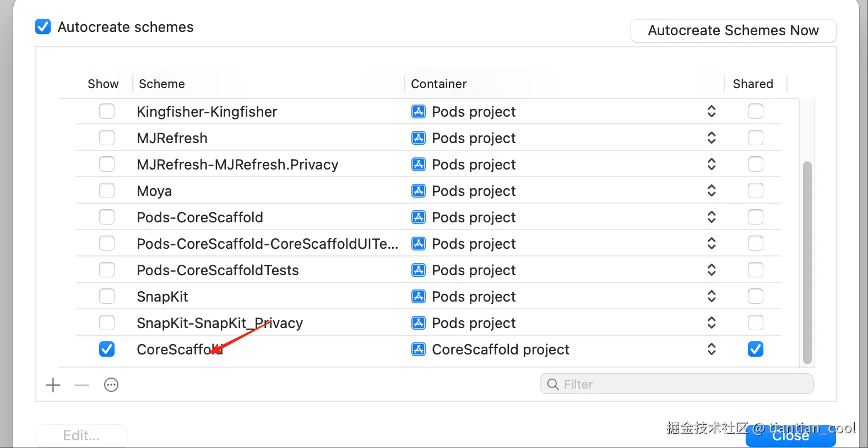Click the Pods project icon in Moya row

419,191
